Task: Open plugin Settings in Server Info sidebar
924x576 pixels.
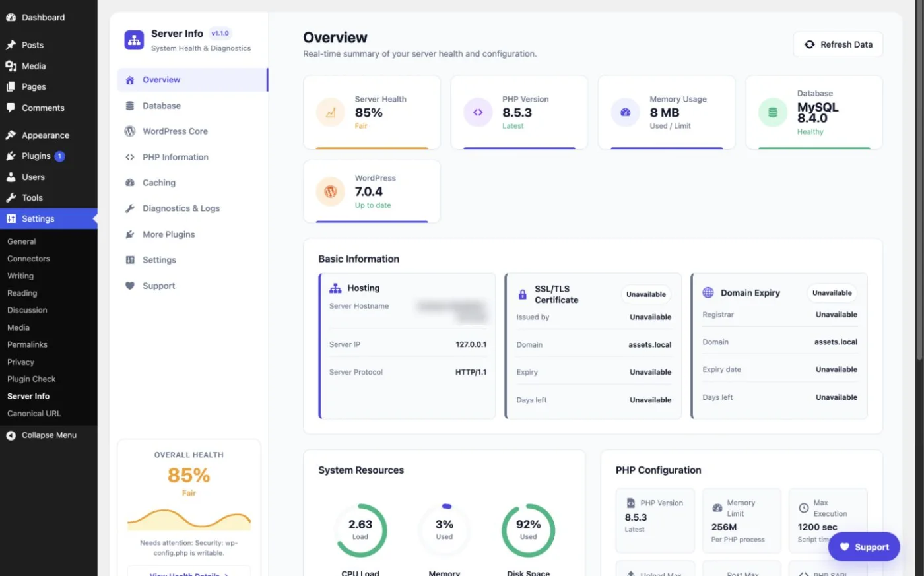Action: [192, 260]
